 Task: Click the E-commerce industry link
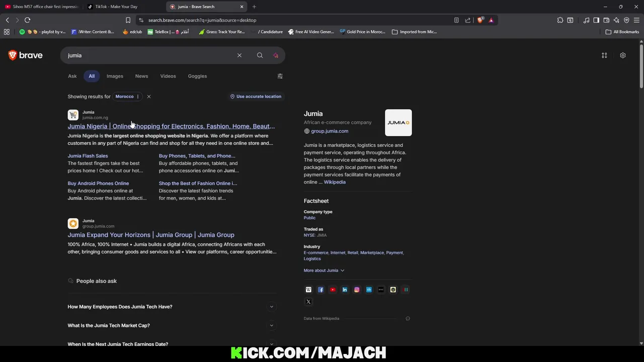point(316,253)
